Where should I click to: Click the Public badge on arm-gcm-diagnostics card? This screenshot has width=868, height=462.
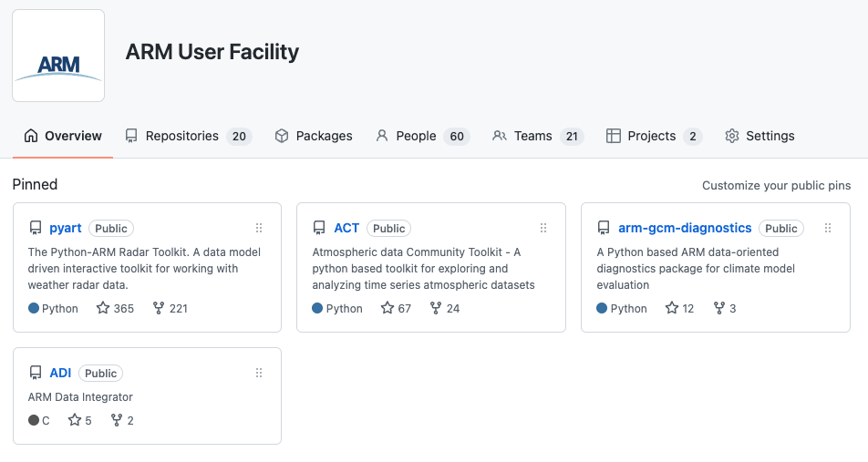(781, 229)
